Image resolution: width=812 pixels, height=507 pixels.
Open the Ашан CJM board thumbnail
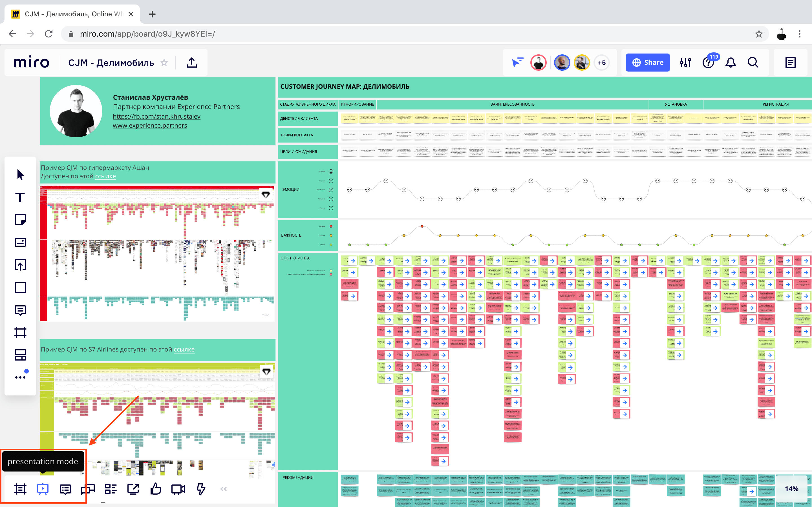(157, 253)
